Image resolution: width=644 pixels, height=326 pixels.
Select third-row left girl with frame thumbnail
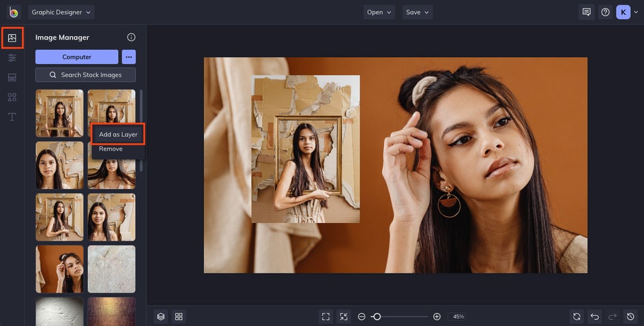(x=59, y=217)
